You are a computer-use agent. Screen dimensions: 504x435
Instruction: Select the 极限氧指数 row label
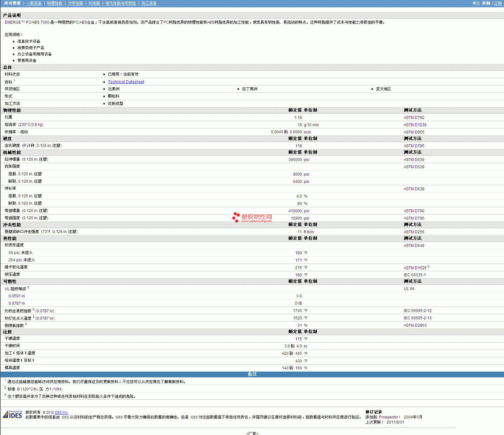[x=14, y=325]
